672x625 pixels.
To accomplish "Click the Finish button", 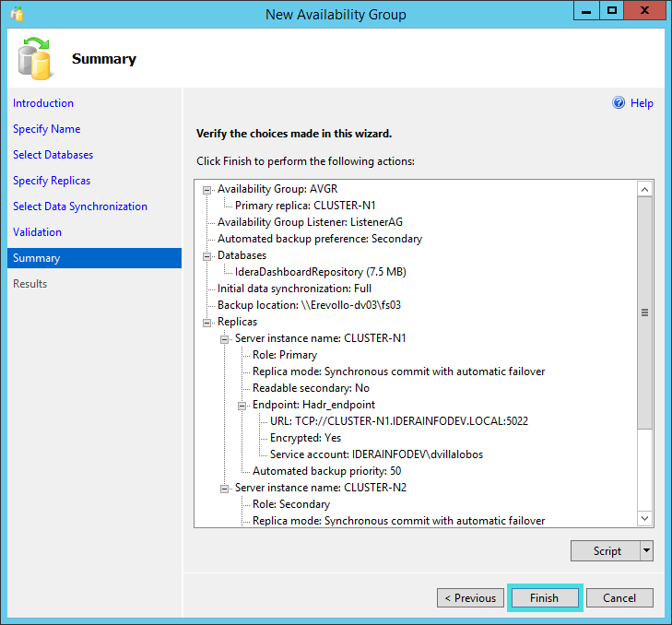I will (544, 597).
